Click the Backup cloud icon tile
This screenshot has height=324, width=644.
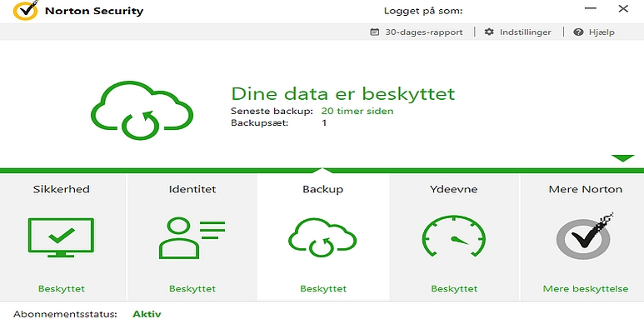[322, 237]
